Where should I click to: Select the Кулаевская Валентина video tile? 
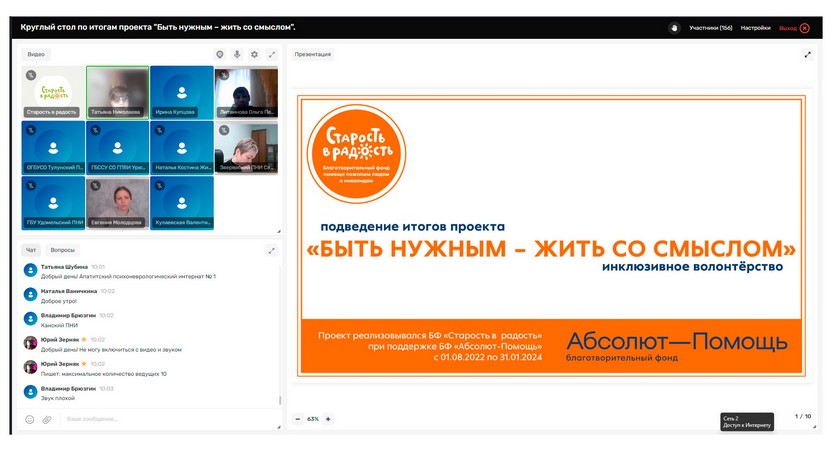click(x=182, y=203)
